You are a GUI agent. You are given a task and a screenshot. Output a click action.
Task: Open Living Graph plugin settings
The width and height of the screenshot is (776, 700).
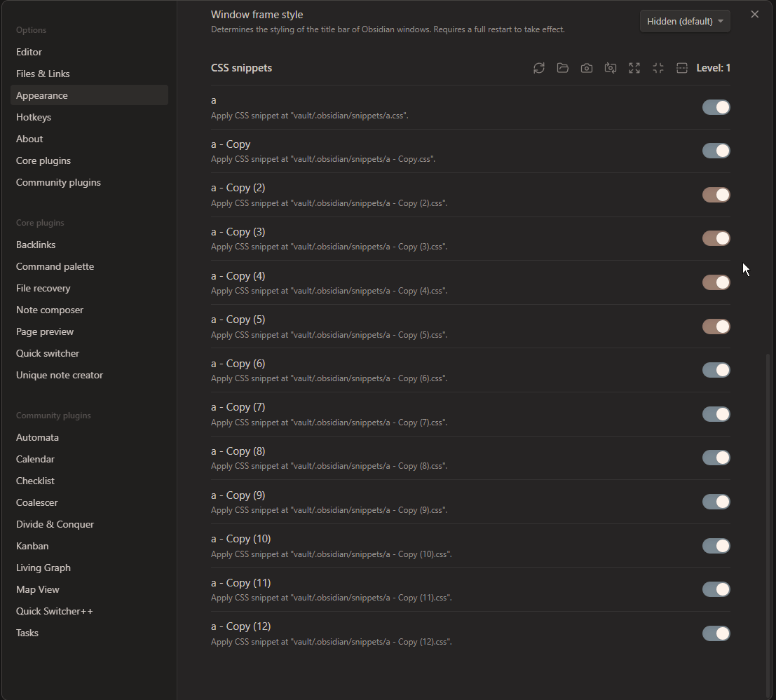pyautogui.click(x=89, y=568)
